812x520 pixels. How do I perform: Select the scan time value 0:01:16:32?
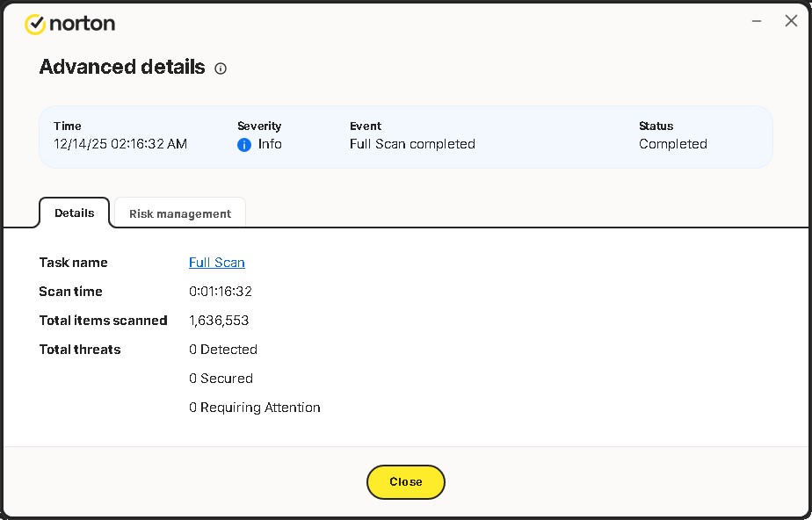pyautogui.click(x=221, y=292)
